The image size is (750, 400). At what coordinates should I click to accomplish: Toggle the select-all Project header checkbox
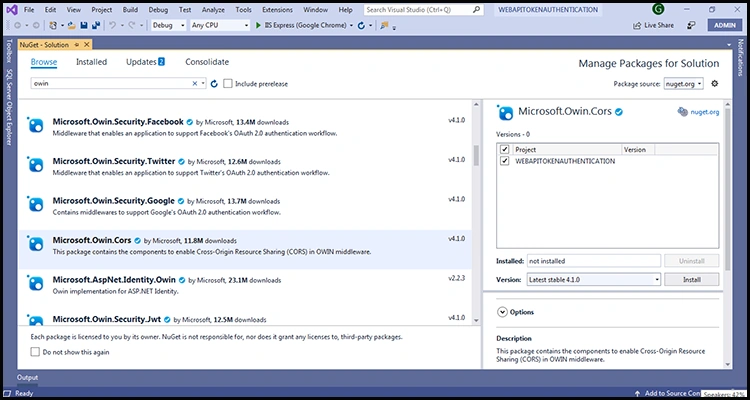[x=504, y=150]
